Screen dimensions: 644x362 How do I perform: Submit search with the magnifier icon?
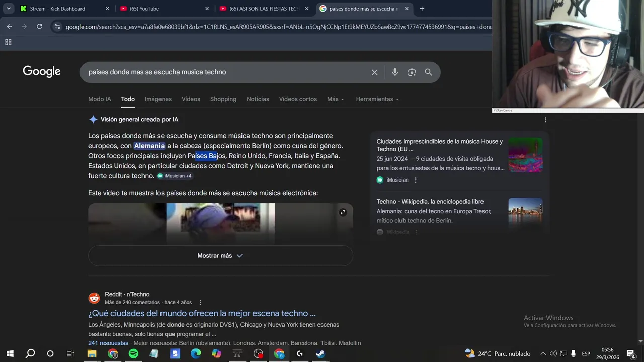[x=428, y=72]
